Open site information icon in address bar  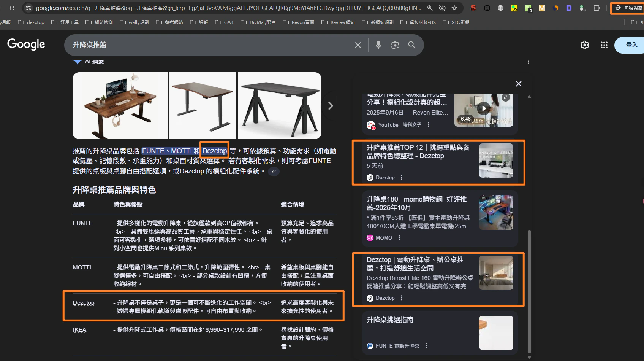tap(28, 8)
